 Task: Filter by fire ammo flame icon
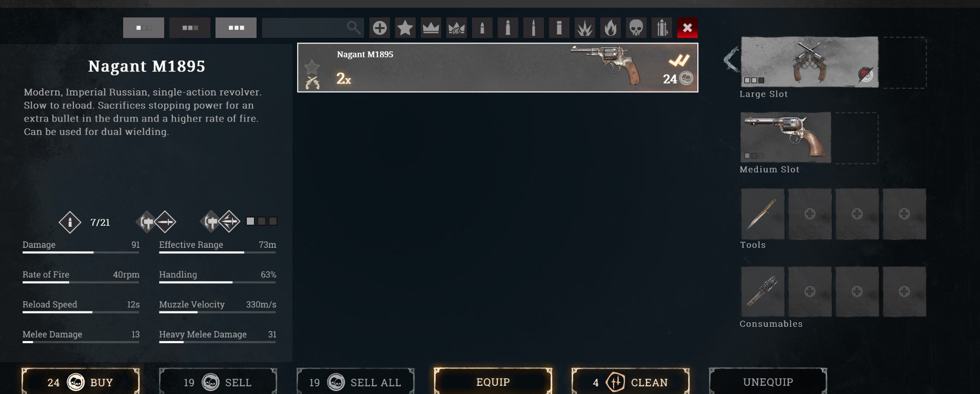point(611,28)
